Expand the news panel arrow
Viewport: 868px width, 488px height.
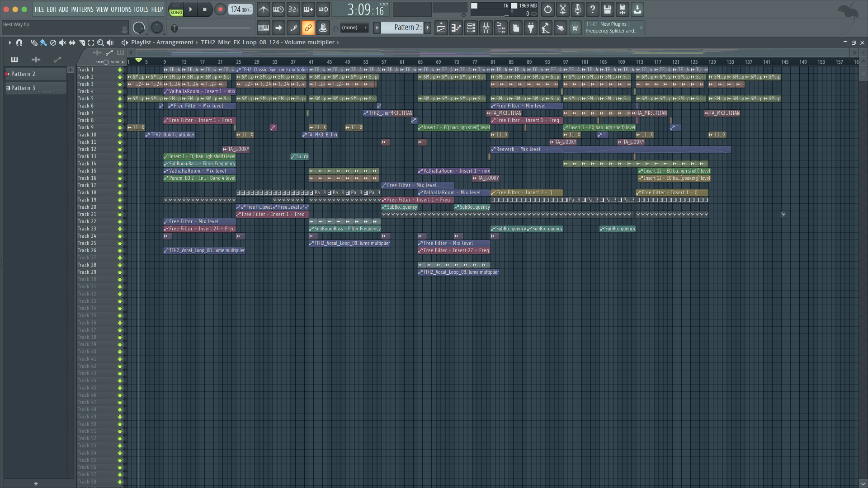(x=641, y=28)
